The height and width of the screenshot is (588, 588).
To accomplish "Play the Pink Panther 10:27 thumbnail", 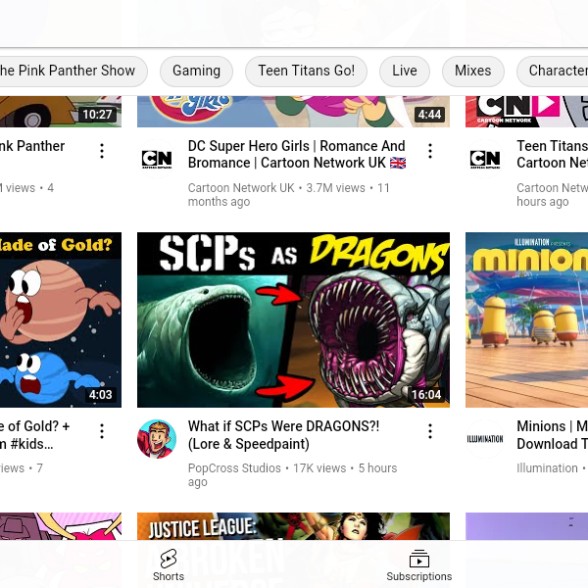I will 61,111.
